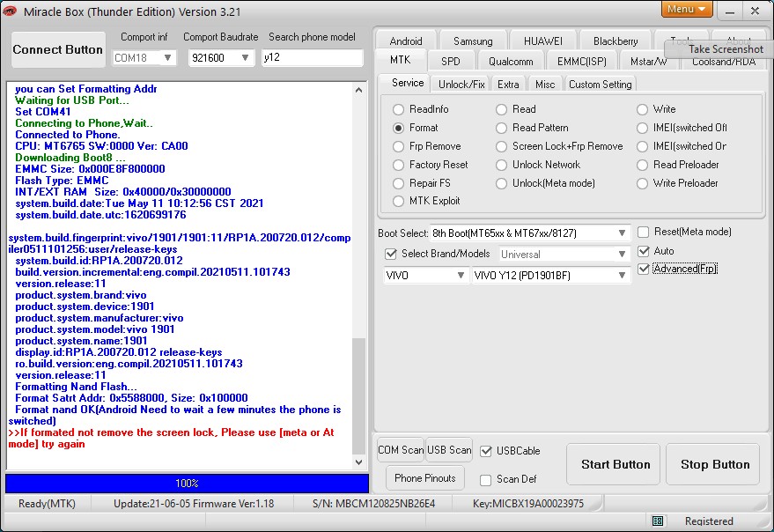774x532 pixels.
Task: Click the 'S/N: MBCM120825NB26E4' status text
Action: coord(373,504)
